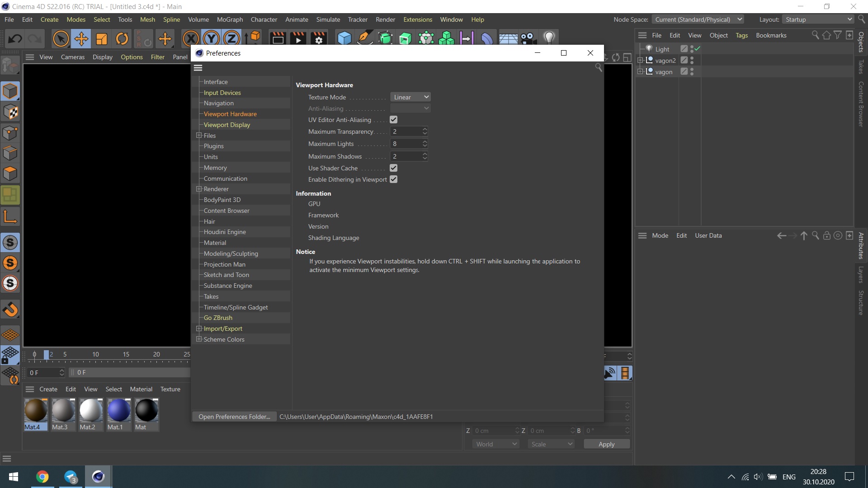Select the Rotate tool
This screenshot has width=868, height=488.
point(122,39)
